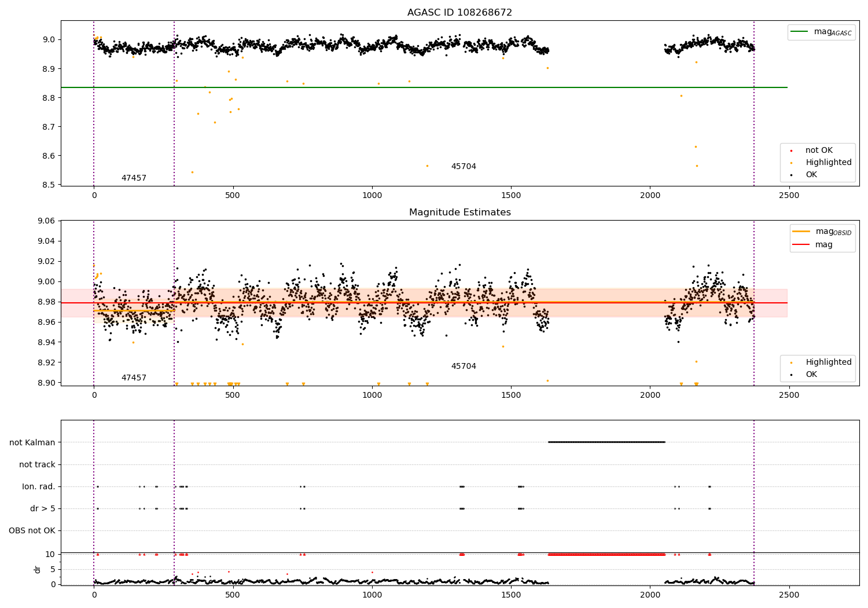
Task: Click the "1000" x-tick below the Magnitude Estimates plot
Action: tap(372, 395)
